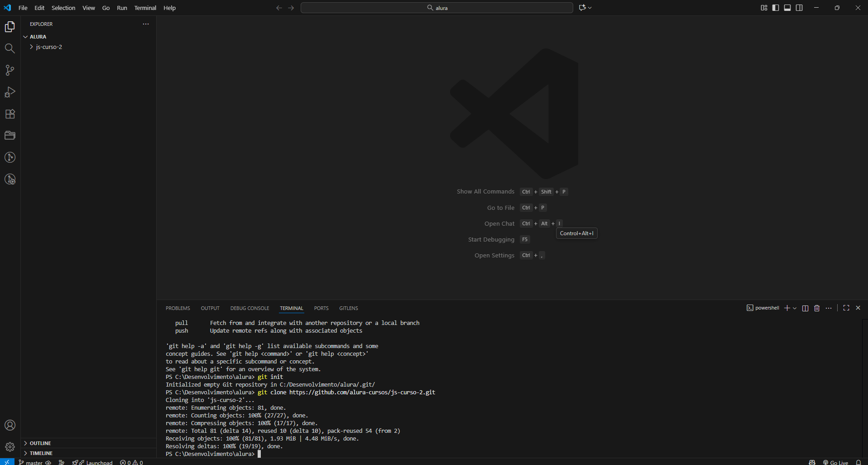Image resolution: width=868 pixels, height=465 pixels.
Task: Click the EXPLORER panel title
Action: click(41, 24)
